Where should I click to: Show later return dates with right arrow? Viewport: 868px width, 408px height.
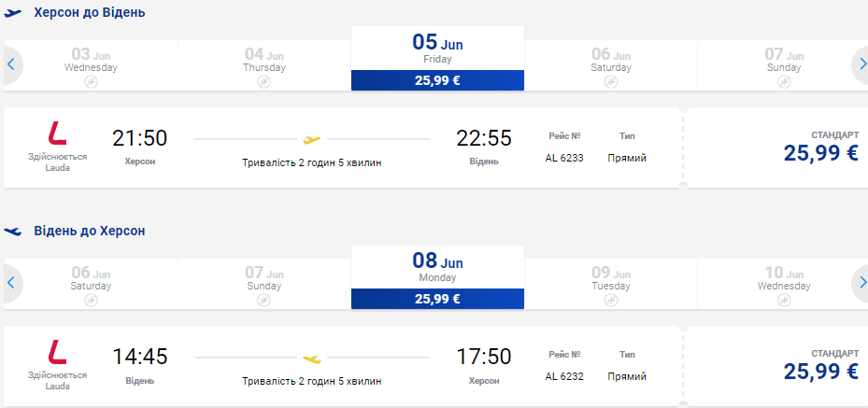(x=860, y=282)
